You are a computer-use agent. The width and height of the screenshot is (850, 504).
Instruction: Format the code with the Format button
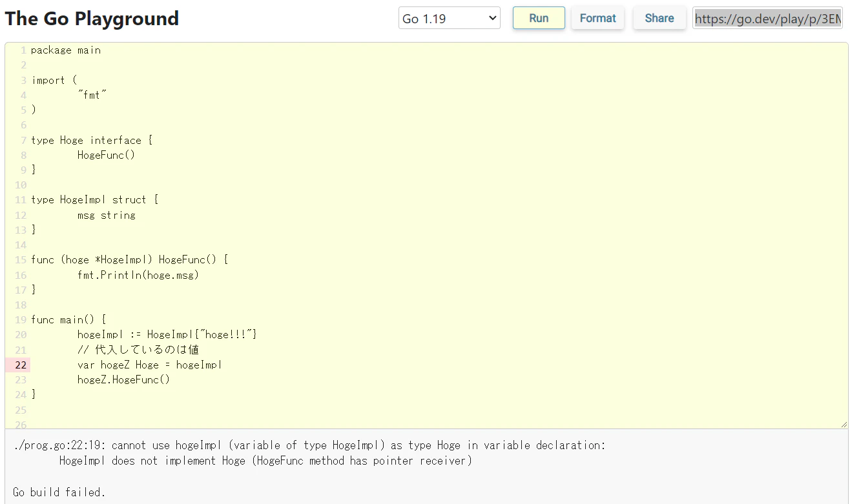tap(597, 18)
